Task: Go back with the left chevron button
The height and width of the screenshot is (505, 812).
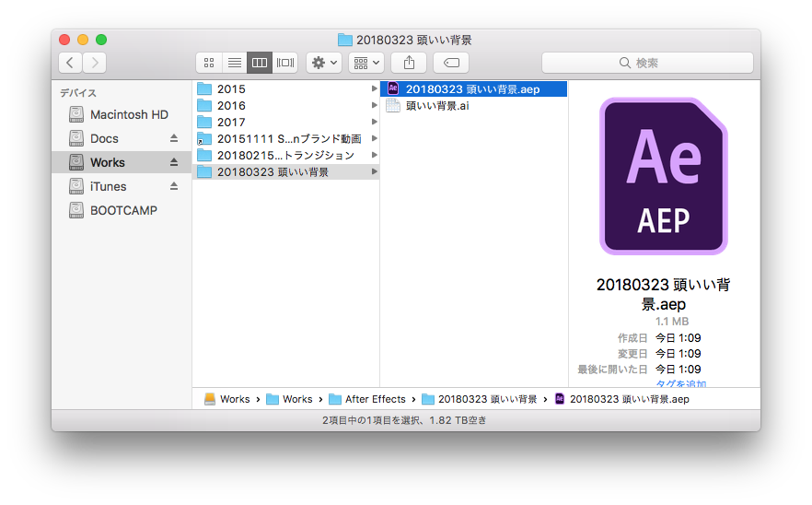Action: coord(70,63)
